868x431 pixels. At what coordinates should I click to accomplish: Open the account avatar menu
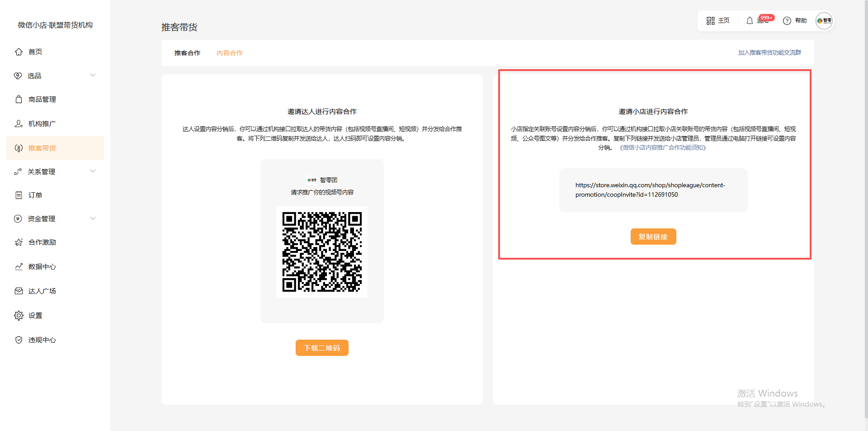pyautogui.click(x=824, y=21)
